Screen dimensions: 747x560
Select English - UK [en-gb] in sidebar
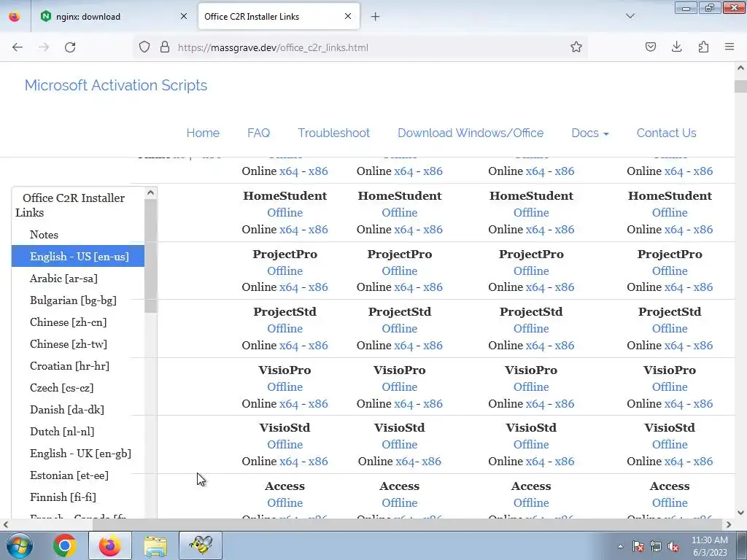coord(80,454)
